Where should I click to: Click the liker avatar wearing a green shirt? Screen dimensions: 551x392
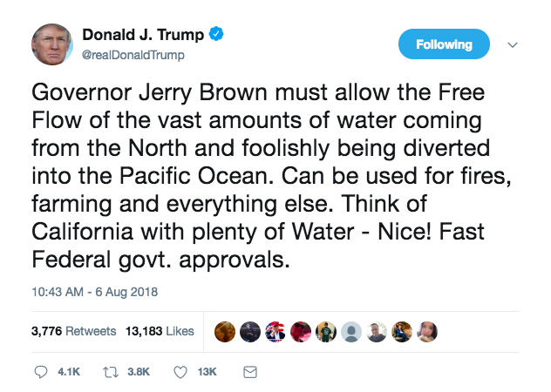point(326,331)
